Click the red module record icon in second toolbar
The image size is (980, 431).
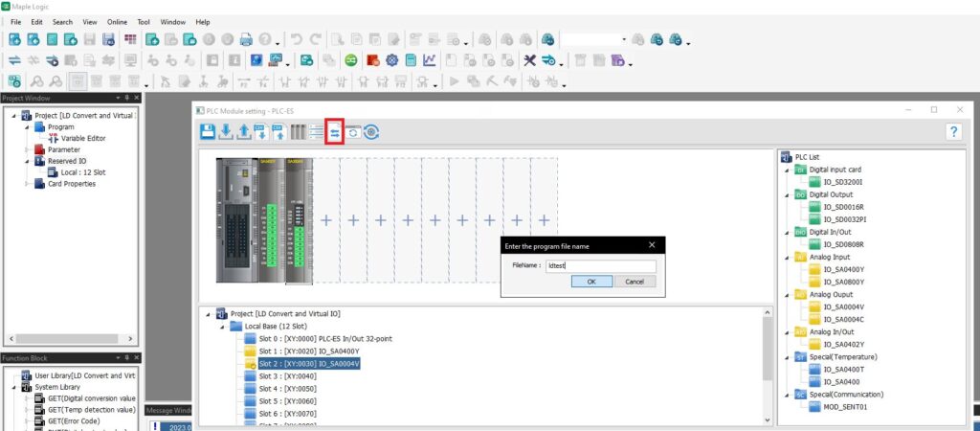[x=373, y=60]
